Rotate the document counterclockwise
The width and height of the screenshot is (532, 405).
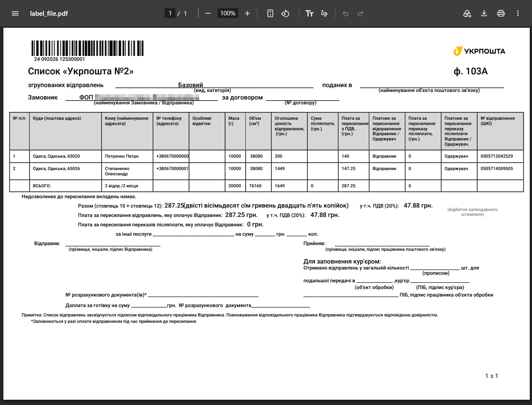pos(285,14)
